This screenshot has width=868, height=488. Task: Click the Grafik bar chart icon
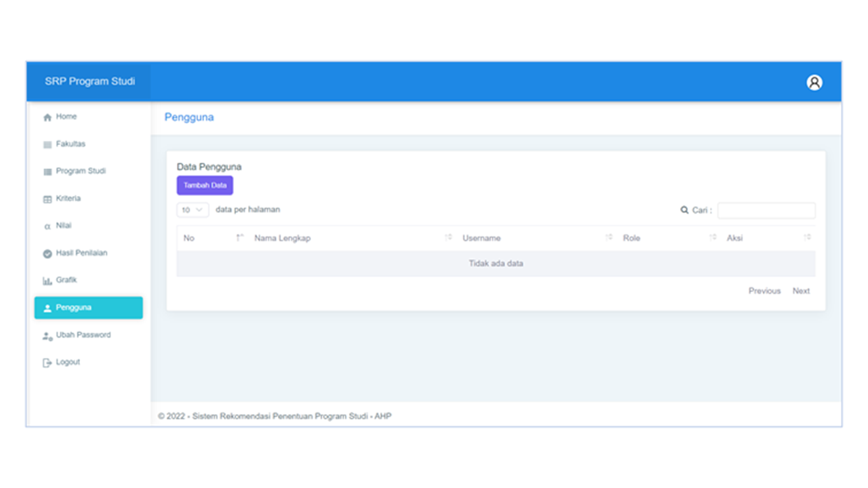[47, 281]
